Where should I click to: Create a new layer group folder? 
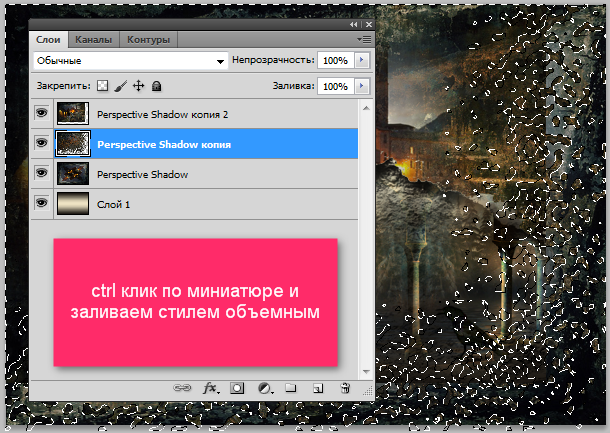(291, 387)
